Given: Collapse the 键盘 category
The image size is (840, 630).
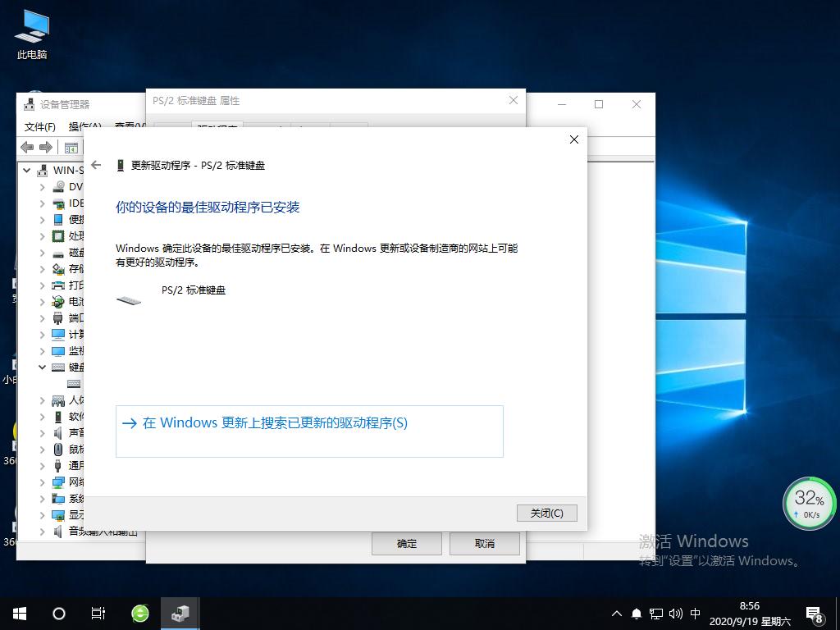Looking at the screenshot, I should pyautogui.click(x=43, y=367).
